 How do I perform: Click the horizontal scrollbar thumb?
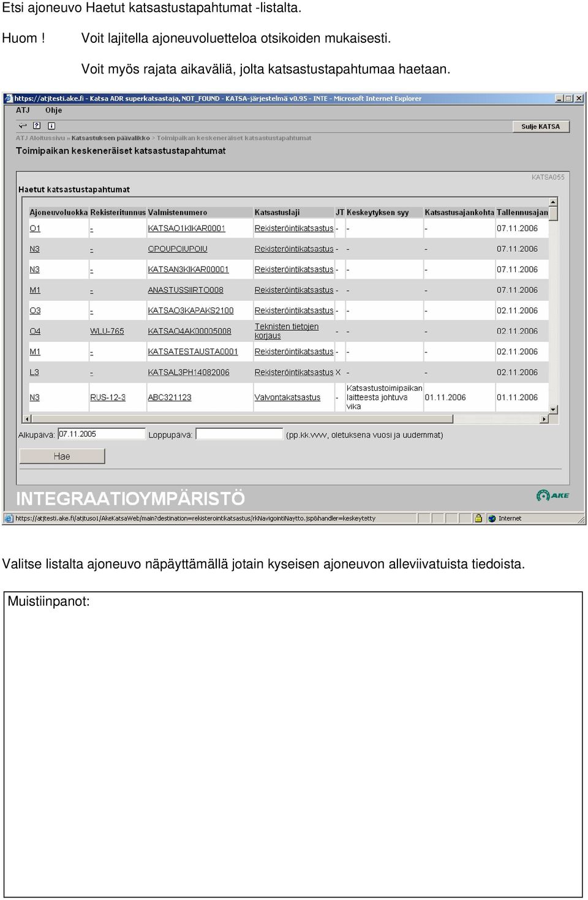[242, 419]
